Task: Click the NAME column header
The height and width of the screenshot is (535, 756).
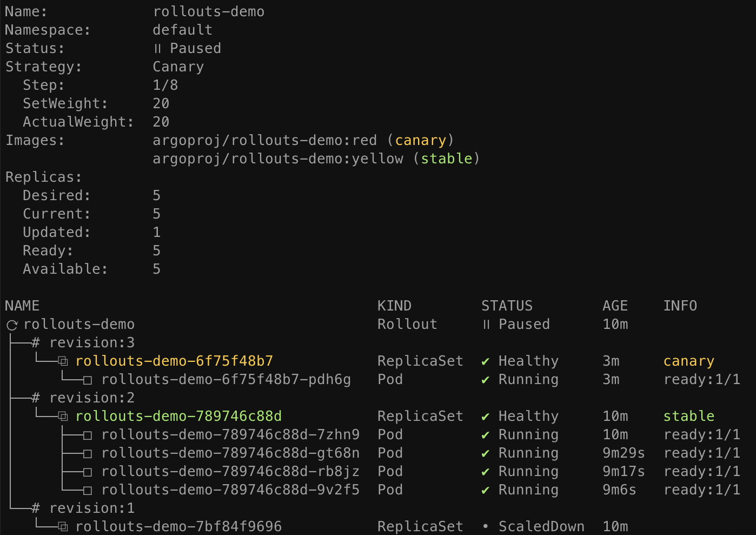Action: pyautogui.click(x=22, y=306)
